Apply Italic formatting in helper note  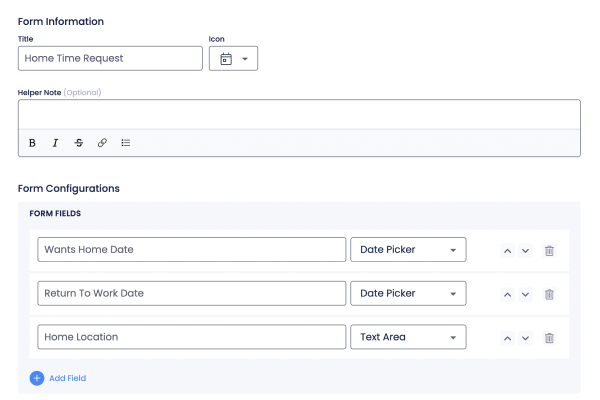coord(56,143)
